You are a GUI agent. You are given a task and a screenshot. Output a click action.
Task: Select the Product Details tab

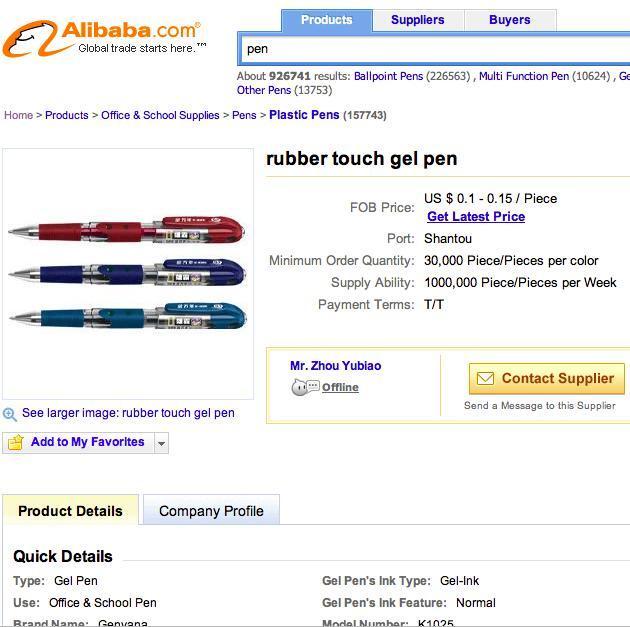pos(70,511)
